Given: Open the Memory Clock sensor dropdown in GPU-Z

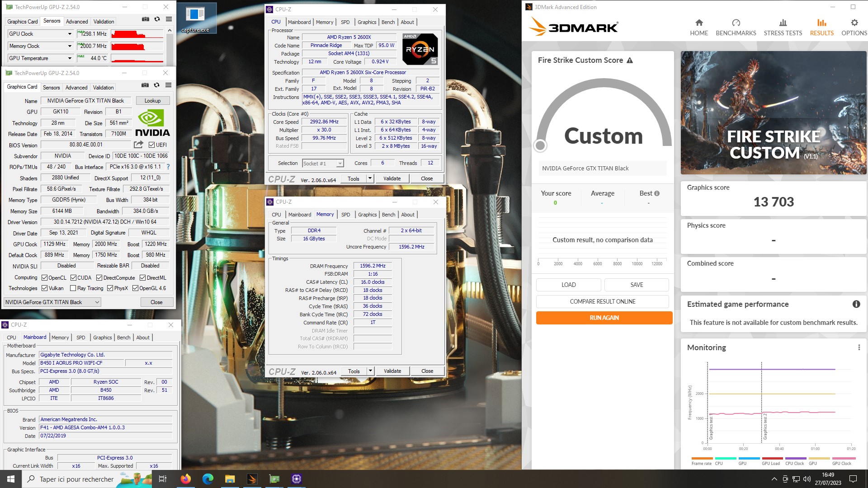Looking at the screenshot, I should (70, 46).
